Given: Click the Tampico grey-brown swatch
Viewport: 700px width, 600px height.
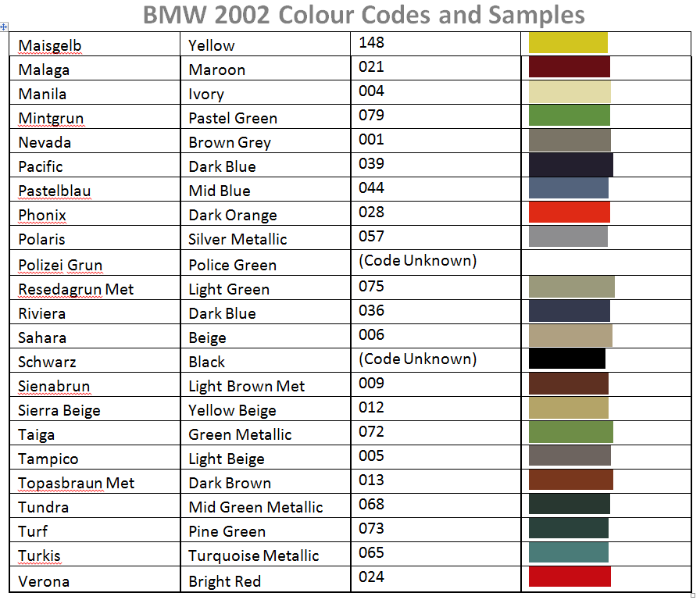Looking at the screenshot, I should click(x=570, y=455).
